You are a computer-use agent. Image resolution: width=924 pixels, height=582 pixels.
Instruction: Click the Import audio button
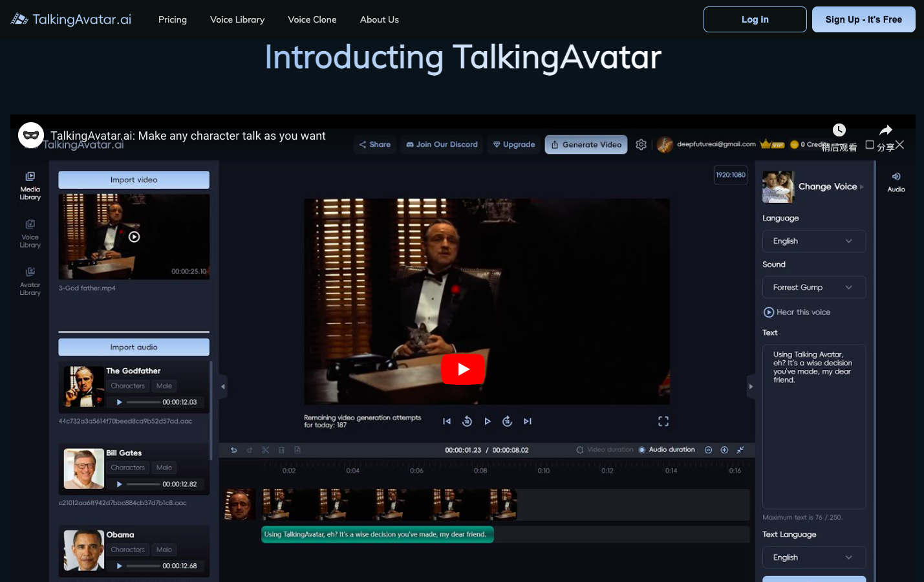click(134, 347)
